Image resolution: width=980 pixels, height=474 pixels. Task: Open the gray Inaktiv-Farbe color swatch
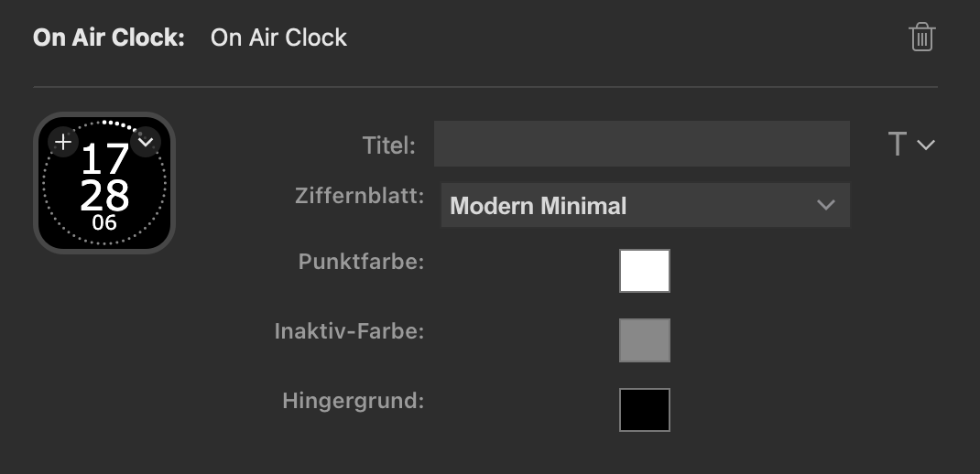(645, 340)
